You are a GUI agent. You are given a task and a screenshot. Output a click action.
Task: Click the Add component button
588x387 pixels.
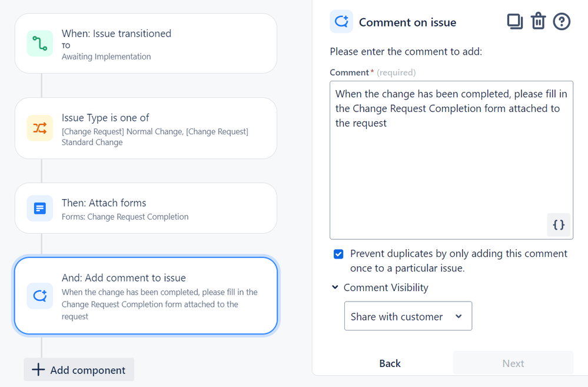[x=78, y=369]
